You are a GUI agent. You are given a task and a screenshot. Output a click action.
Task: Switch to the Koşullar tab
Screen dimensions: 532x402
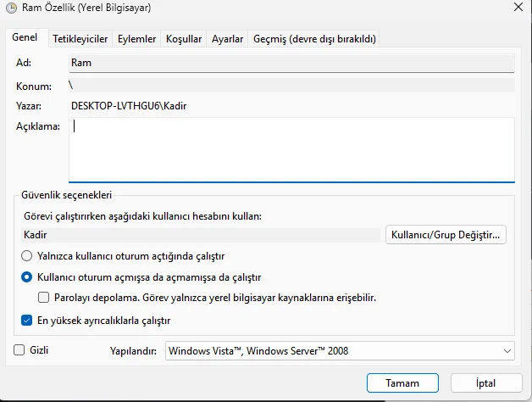point(184,39)
